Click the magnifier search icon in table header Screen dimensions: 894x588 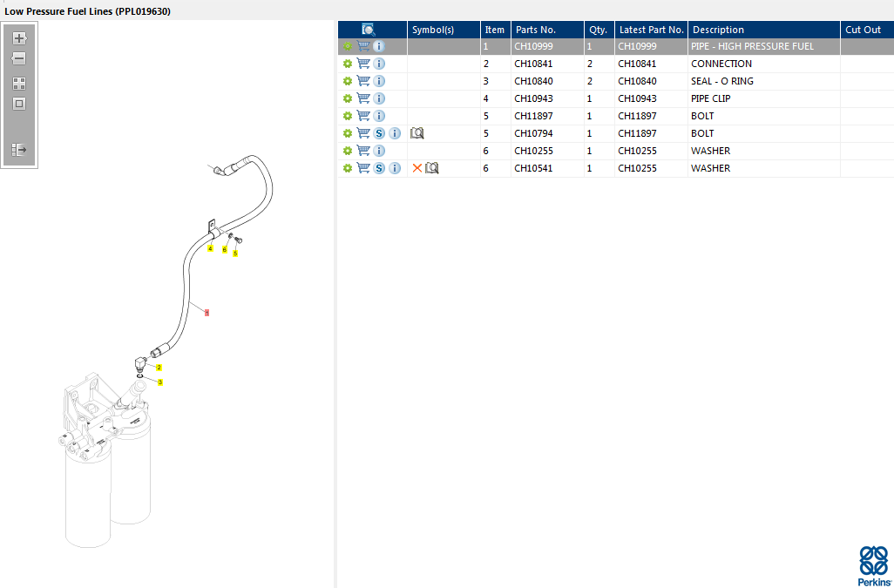369,30
